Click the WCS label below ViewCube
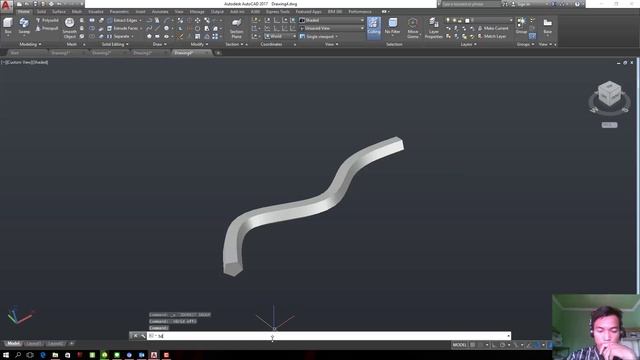The width and height of the screenshot is (640, 360). (x=609, y=125)
